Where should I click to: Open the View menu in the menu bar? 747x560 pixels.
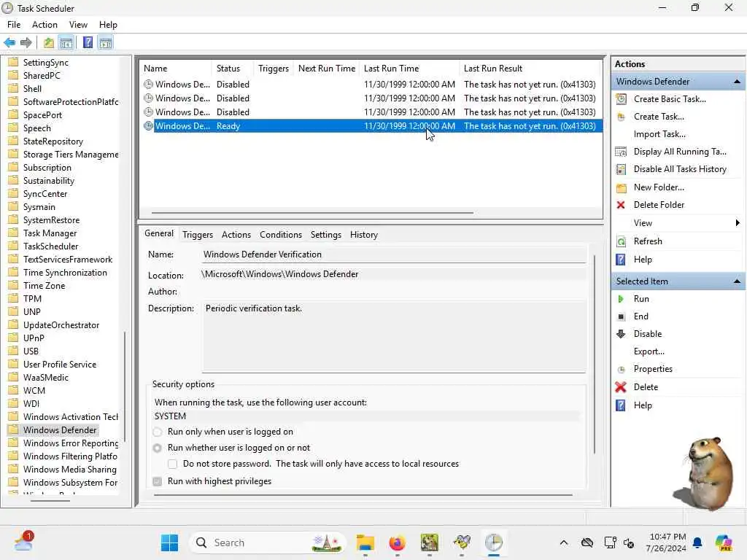[78, 25]
